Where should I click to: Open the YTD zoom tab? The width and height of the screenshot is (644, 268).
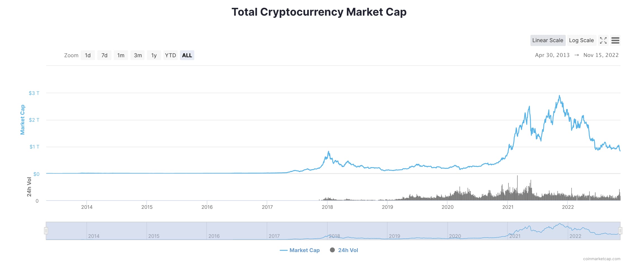(171, 55)
